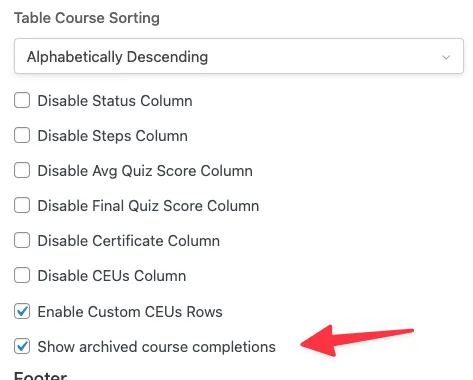Image resolution: width=473 pixels, height=380 pixels.
Task: Select the Alphabetically Descending value text
Action: click(117, 57)
